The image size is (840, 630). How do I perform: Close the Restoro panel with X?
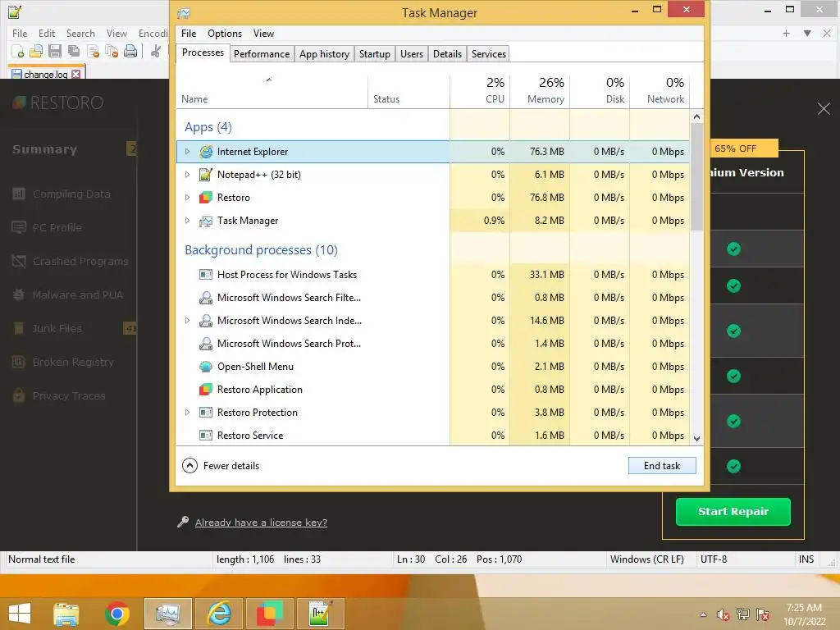(x=824, y=109)
